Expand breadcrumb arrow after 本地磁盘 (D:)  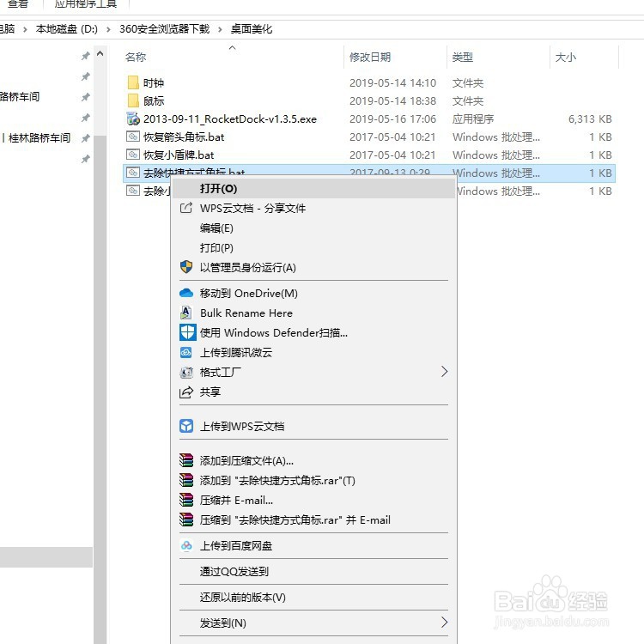[108, 29]
